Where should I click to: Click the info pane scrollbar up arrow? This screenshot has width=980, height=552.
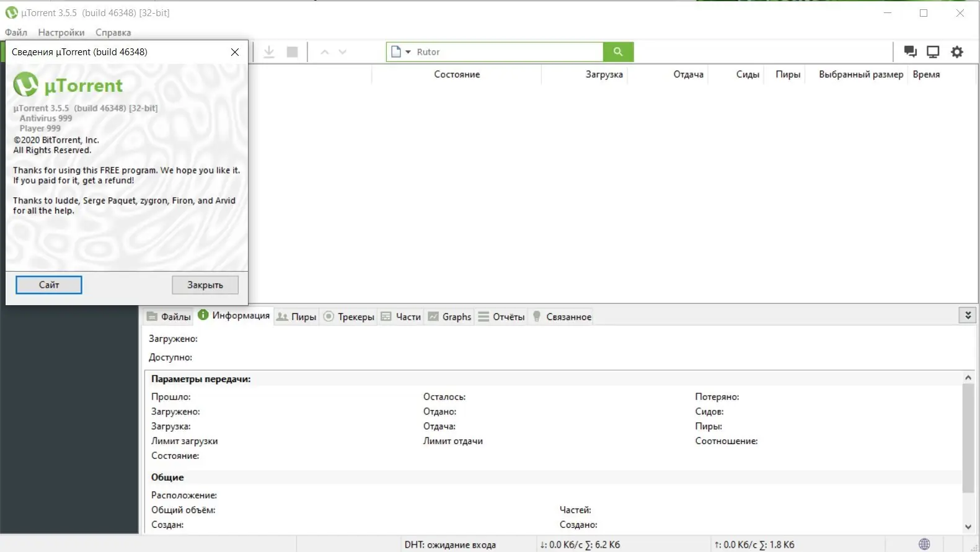click(968, 377)
